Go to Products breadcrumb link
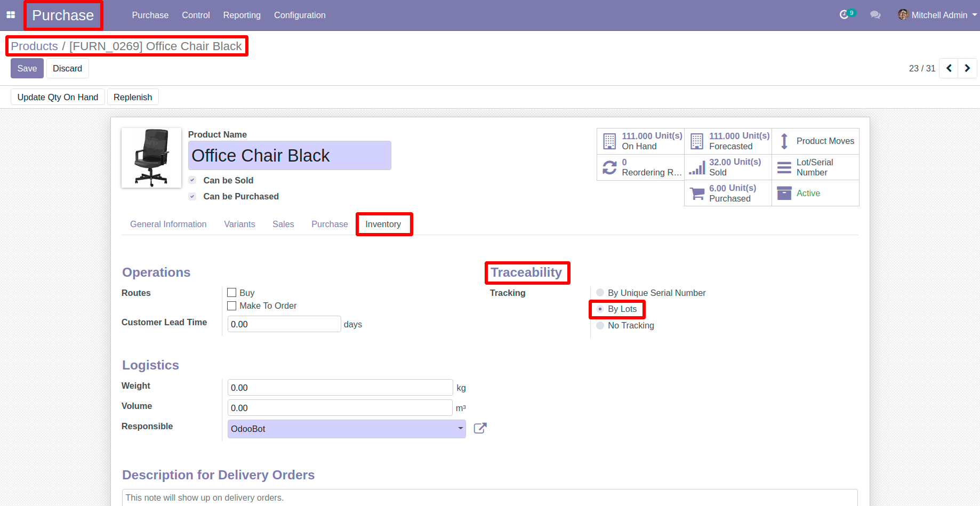This screenshot has width=980, height=506. click(34, 46)
